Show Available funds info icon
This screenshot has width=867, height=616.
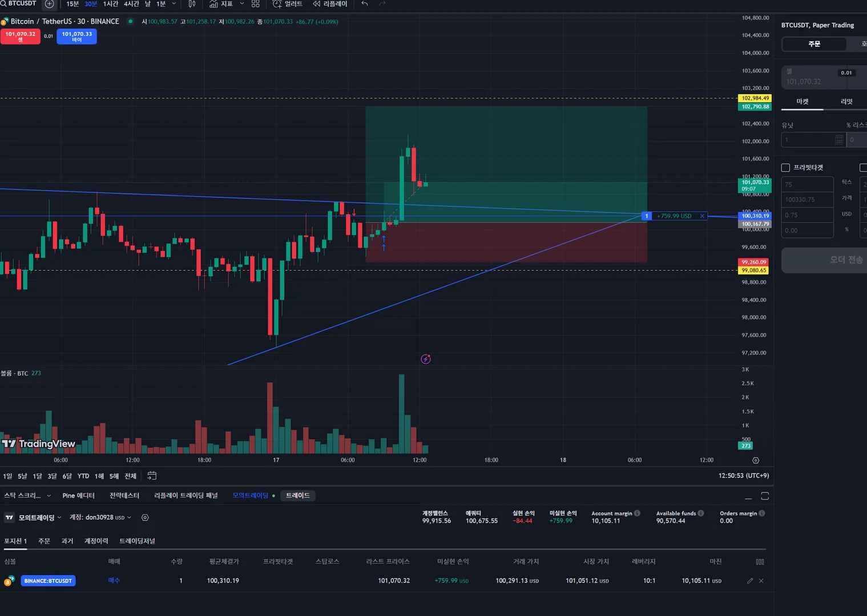click(700, 513)
